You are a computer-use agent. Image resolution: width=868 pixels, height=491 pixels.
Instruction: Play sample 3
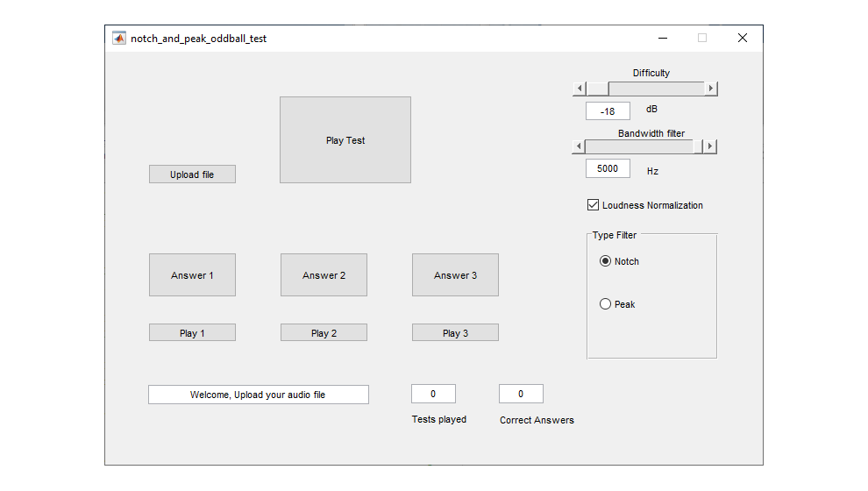(x=455, y=332)
